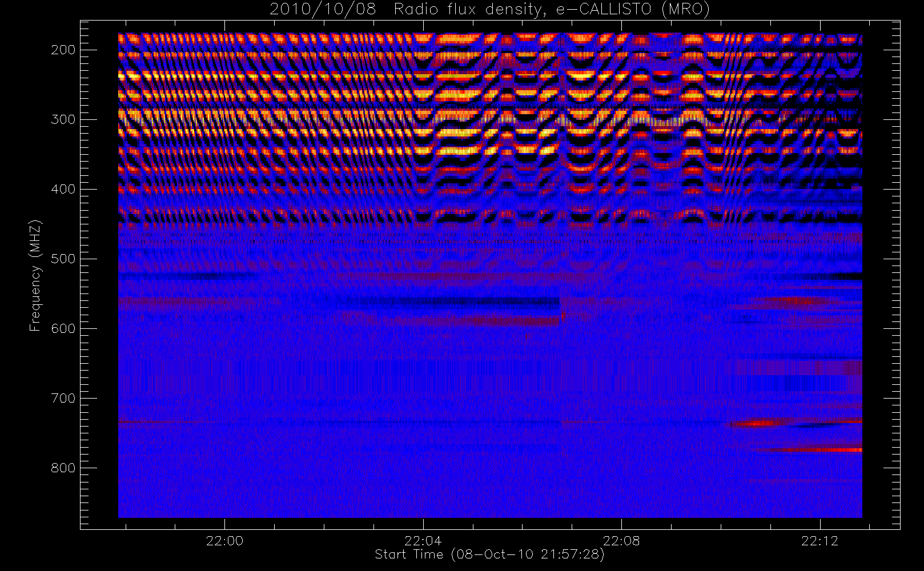Click the 22:04 time tick label
The width and height of the screenshot is (924, 571).
423,541
